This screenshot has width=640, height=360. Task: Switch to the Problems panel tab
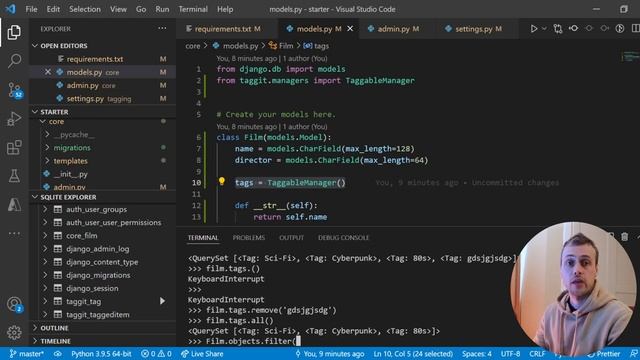point(249,238)
